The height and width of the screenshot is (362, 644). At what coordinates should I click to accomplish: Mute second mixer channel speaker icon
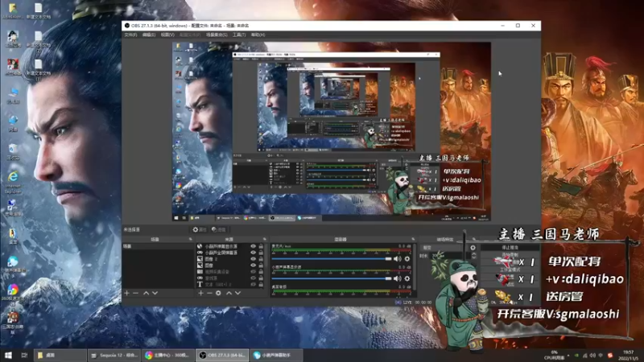coord(397,278)
